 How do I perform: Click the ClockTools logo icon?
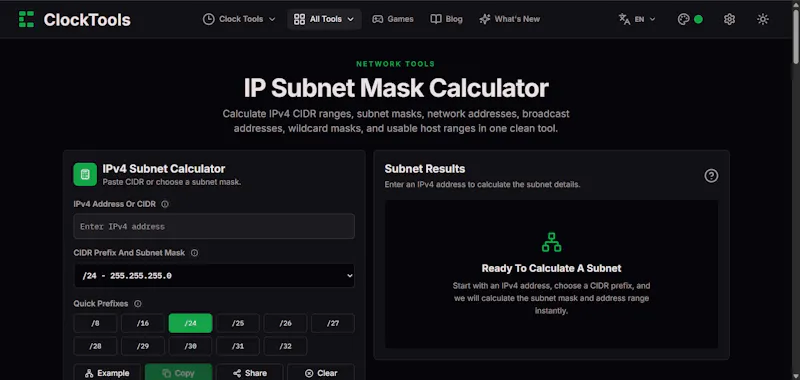tap(26, 19)
